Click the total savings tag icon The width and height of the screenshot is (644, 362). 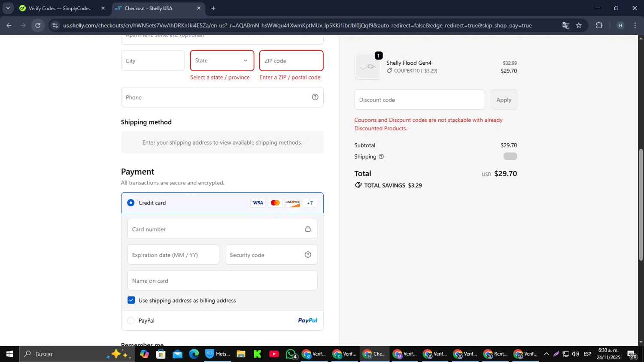[x=358, y=185]
